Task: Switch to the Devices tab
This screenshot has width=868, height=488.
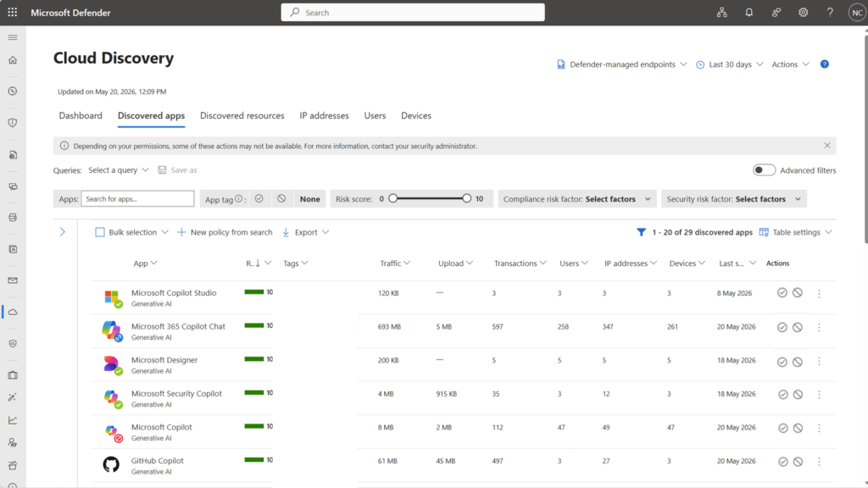Action: pos(416,115)
